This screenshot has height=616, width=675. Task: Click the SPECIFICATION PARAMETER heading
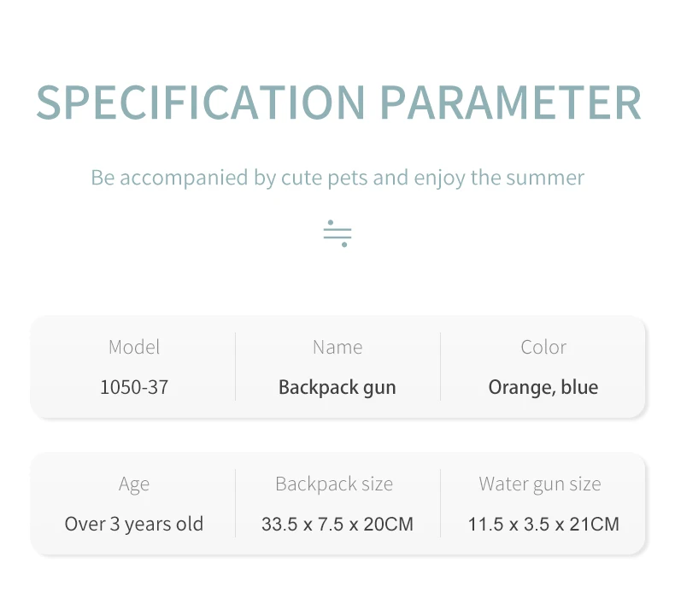pyautogui.click(x=339, y=103)
